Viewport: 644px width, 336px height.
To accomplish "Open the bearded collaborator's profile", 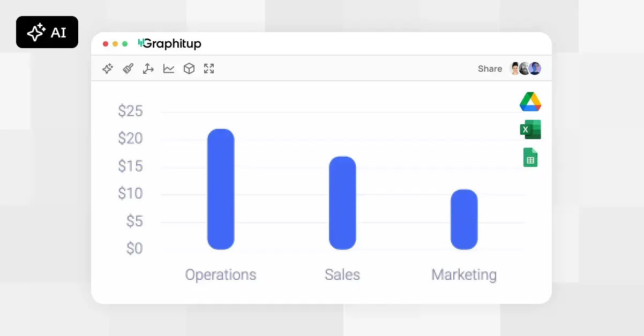I will point(524,68).
